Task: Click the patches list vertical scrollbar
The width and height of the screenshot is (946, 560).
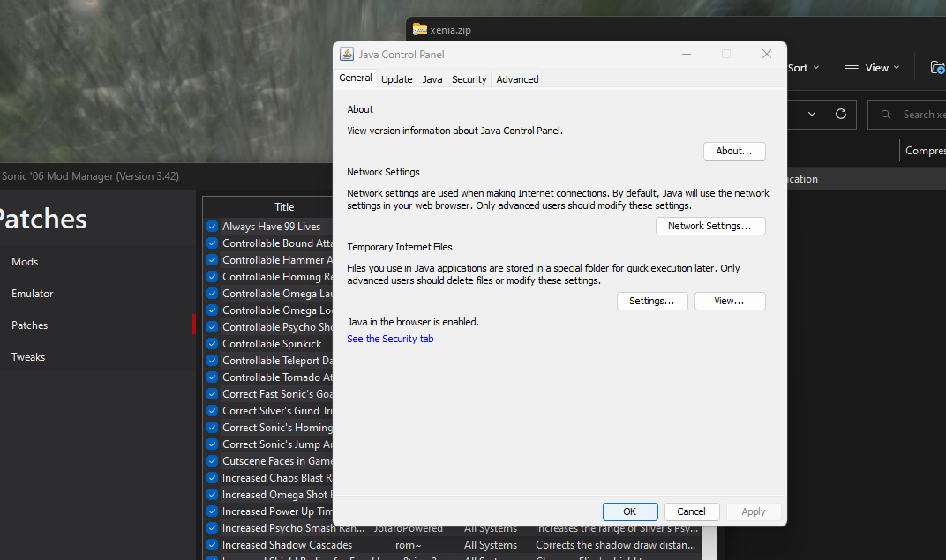Action: tap(709, 543)
